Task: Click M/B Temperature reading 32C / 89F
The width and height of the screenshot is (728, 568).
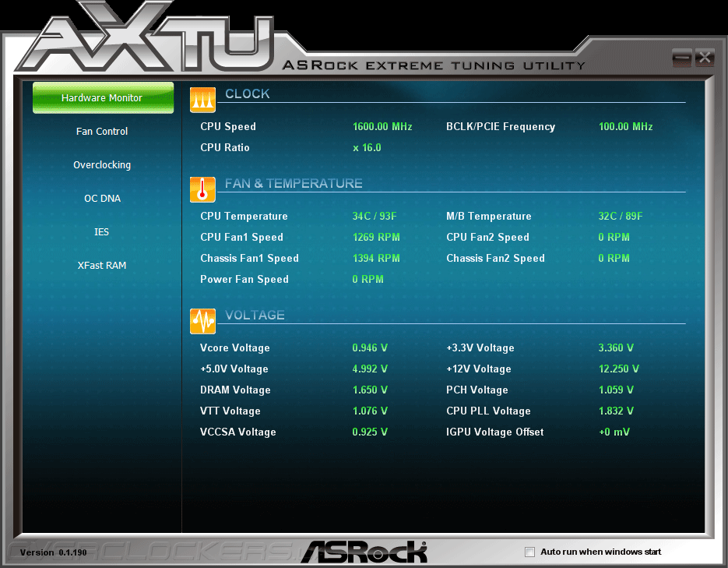Action: tap(621, 216)
